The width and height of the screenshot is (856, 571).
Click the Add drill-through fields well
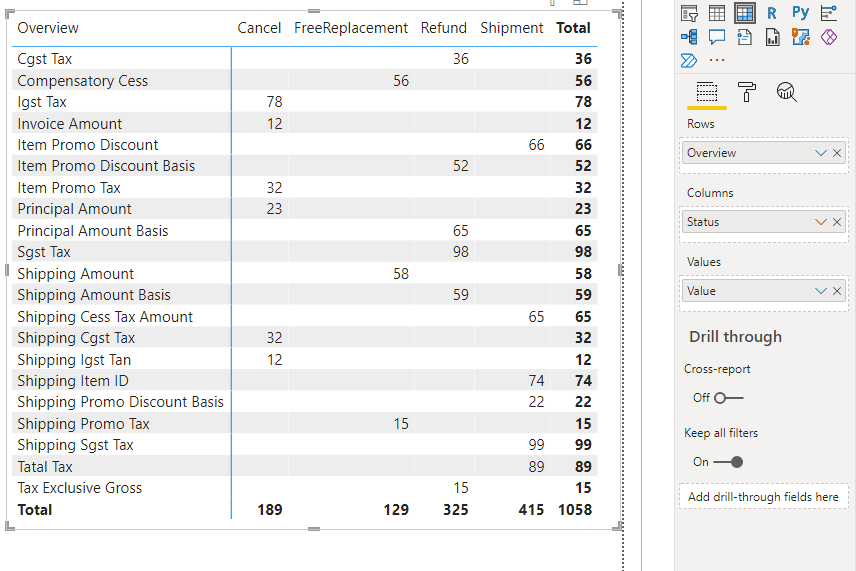pos(763,497)
